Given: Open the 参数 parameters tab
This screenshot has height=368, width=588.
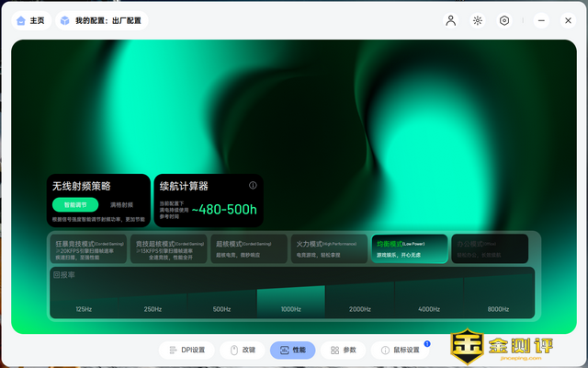Looking at the screenshot, I should tap(343, 351).
